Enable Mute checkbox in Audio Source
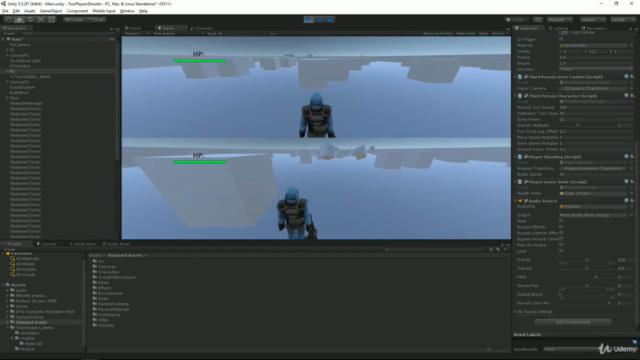The height and width of the screenshot is (360, 640). coord(561,221)
